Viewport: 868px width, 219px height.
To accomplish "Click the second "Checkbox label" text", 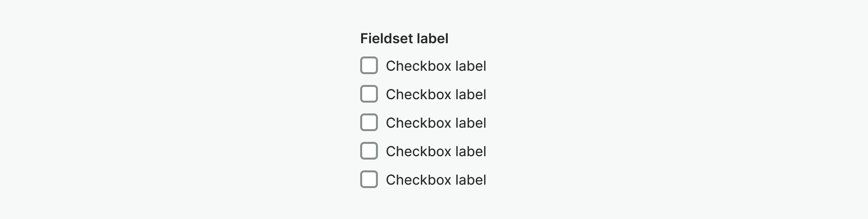I will (435, 94).
